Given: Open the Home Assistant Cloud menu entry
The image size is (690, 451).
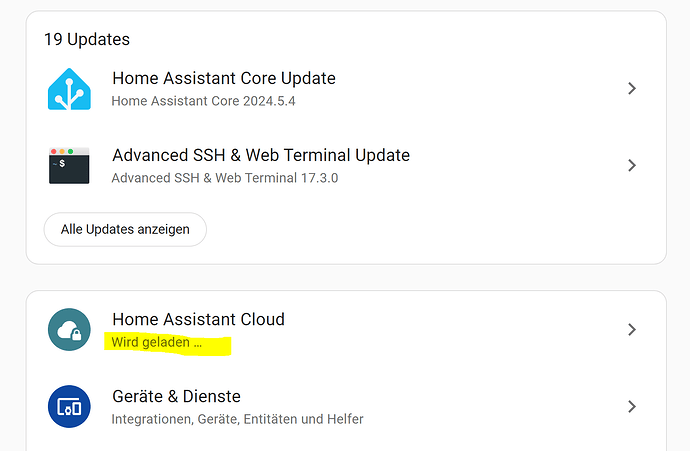Looking at the screenshot, I should pyautogui.click(x=198, y=319).
